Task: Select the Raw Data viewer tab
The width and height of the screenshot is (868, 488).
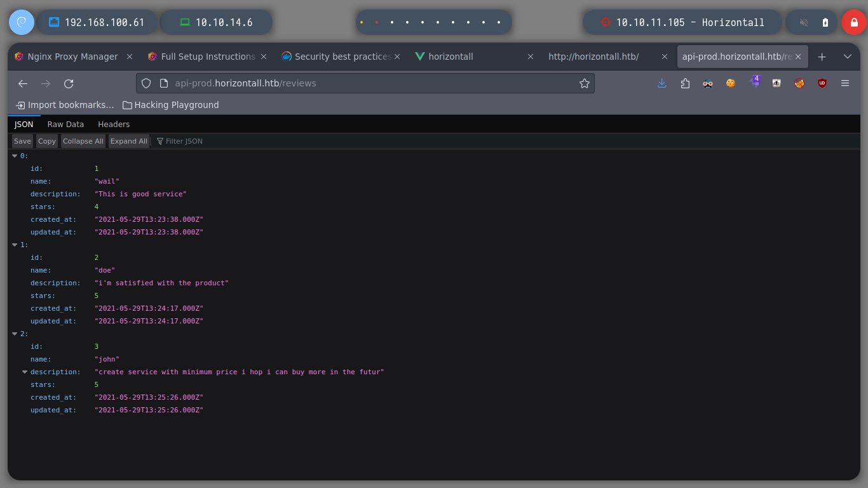Action: click(65, 124)
